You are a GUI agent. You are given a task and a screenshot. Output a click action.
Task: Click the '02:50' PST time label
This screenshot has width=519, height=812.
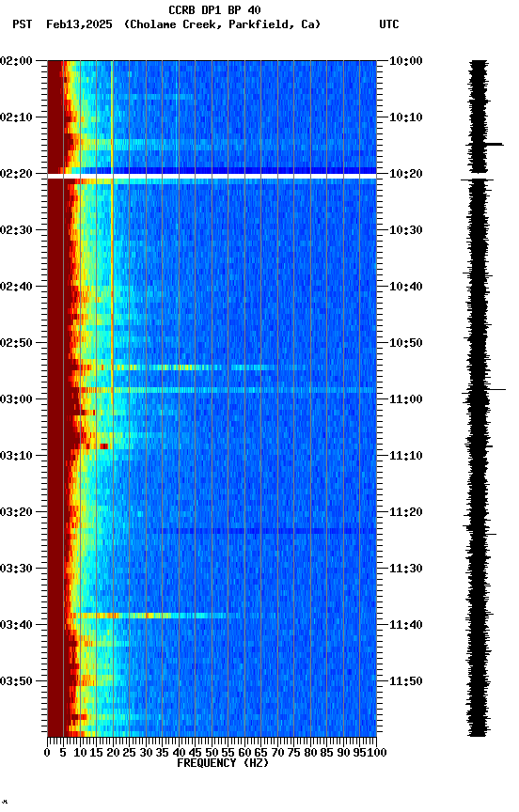[16, 343]
